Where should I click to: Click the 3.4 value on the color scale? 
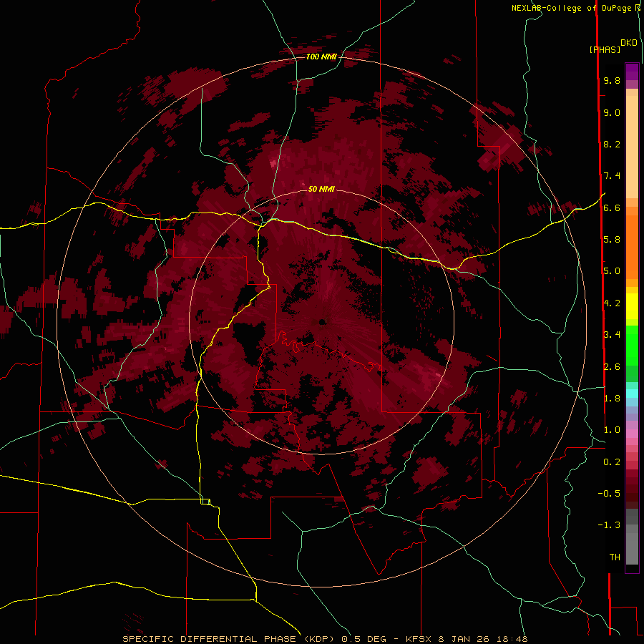pyautogui.click(x=612, y=335)
